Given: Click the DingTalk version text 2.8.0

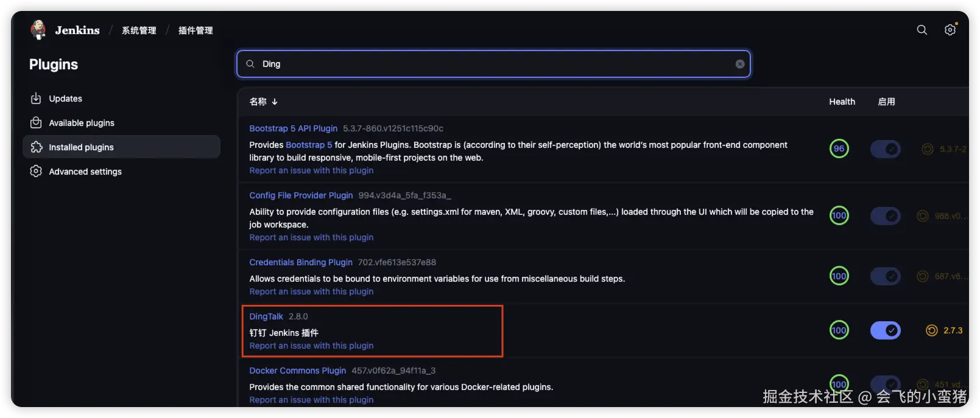Looking at the screenshot, I should 298,316.
